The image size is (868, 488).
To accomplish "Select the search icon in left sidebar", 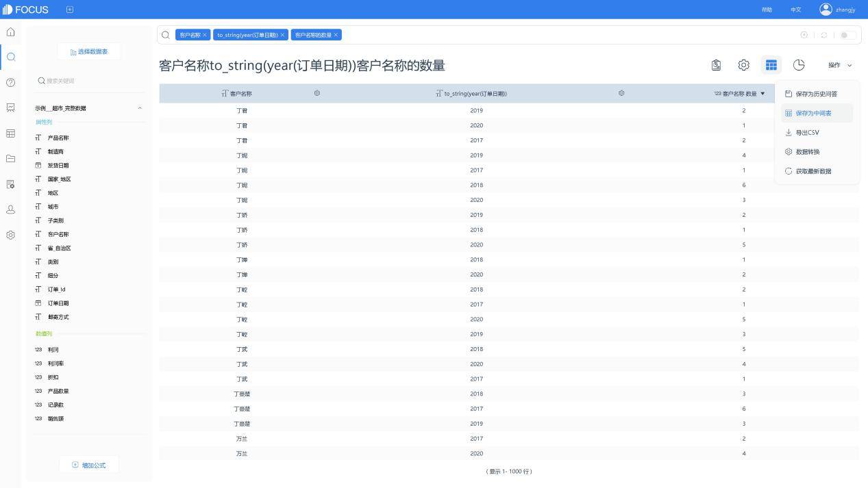I will (10, 57).
